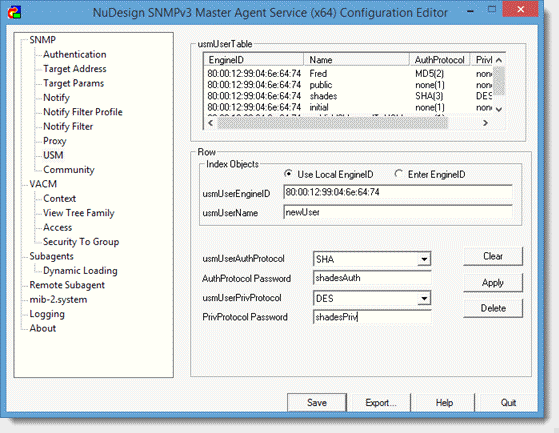Viewport: 559px width, 433px height.
Task: Open Security To Group item
Action: pos(81,242)
